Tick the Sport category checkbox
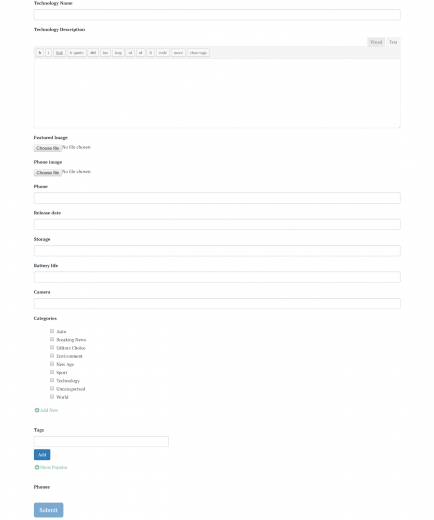The height and width of the screenshot is (520, 434). tap(52, 372)
